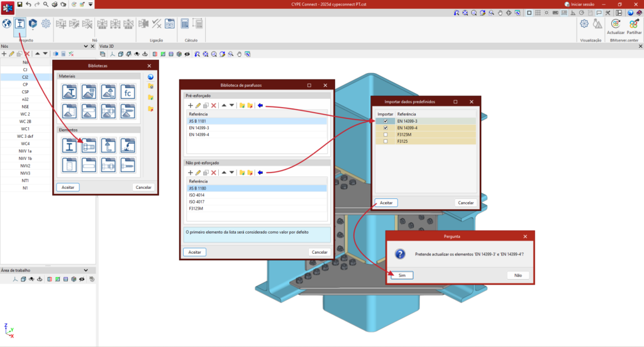644x347 pixels.
Task: Close the Nós panel with its X
Action: tap(92, 47)
